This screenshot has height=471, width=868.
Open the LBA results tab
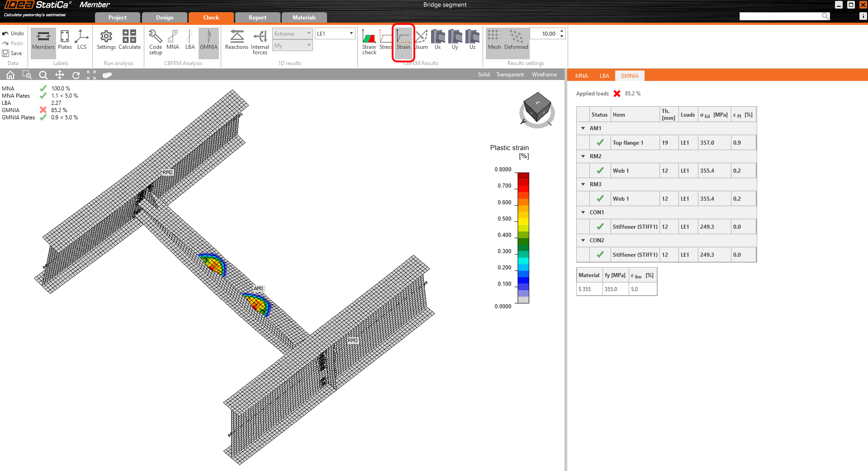tap(604, 76)
